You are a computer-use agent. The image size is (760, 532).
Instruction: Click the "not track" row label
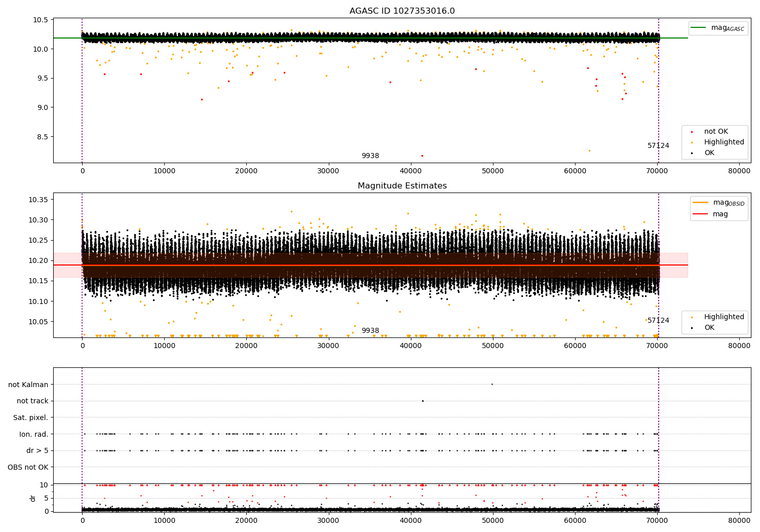32,401
